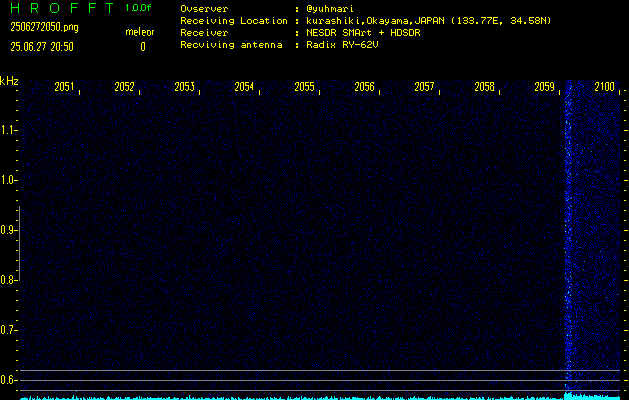
Task: Click the 0.9 kHz frequency label
Action: pos(8,230)
